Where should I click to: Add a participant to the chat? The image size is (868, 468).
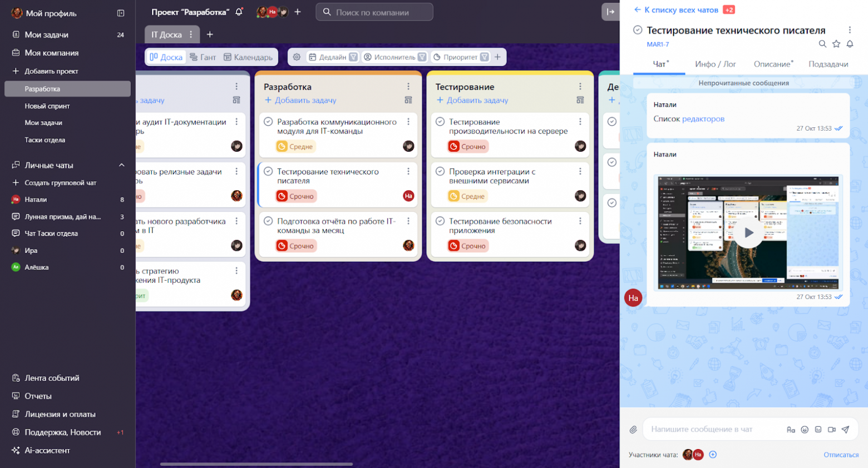tap(713, 455)
